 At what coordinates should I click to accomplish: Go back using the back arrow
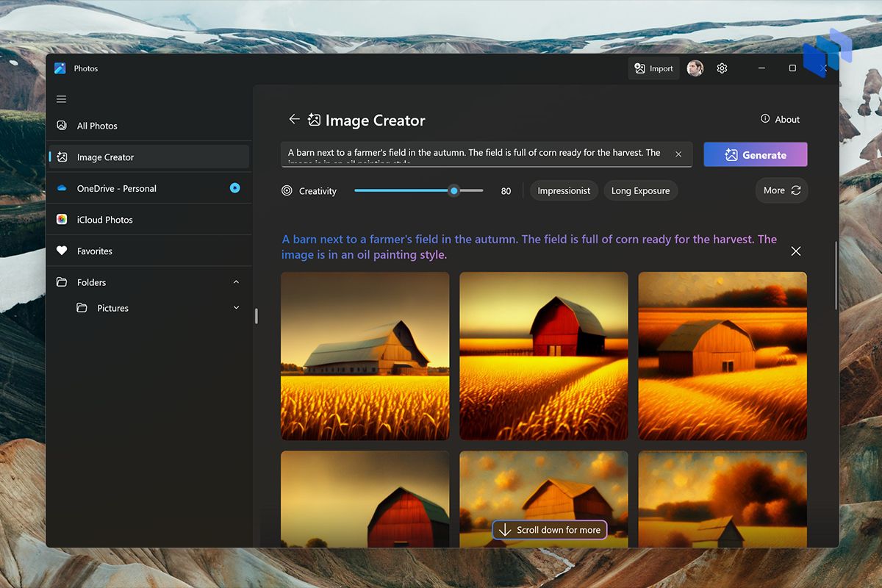point(294,119)
